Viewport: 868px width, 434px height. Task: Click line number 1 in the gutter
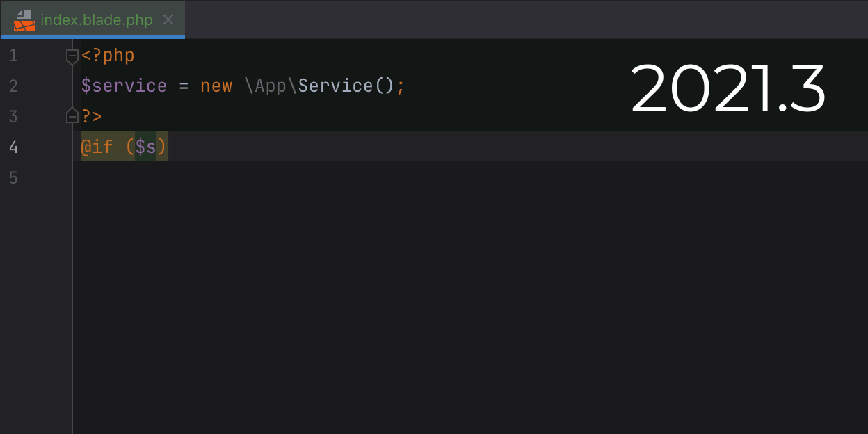pyautogui.click(x=13, y=55)
